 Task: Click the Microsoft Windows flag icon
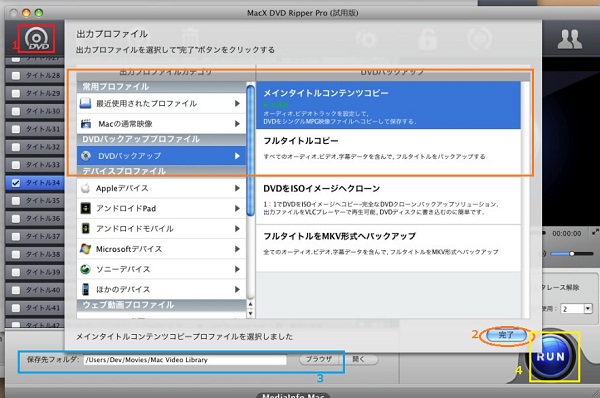click(85, 249)
